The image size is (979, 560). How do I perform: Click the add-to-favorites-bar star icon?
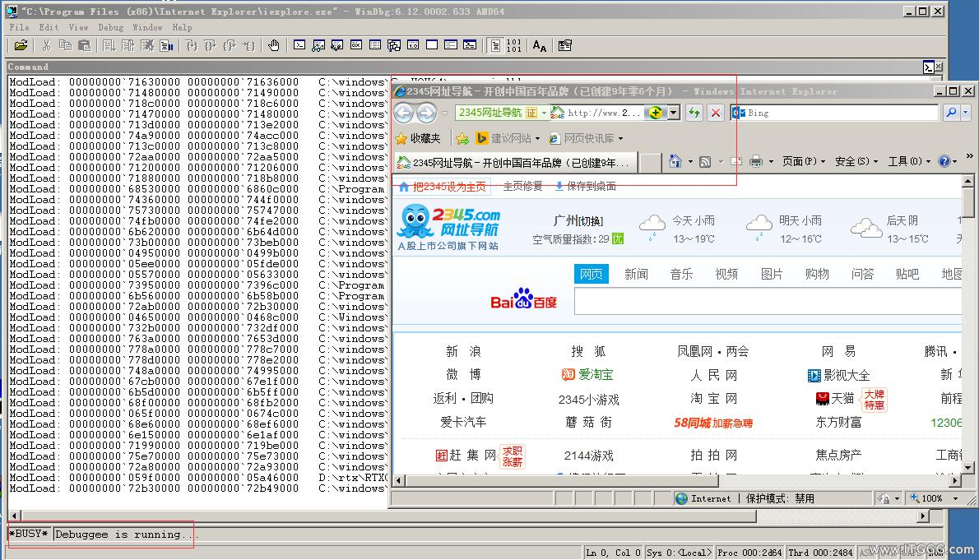[462, 138]
